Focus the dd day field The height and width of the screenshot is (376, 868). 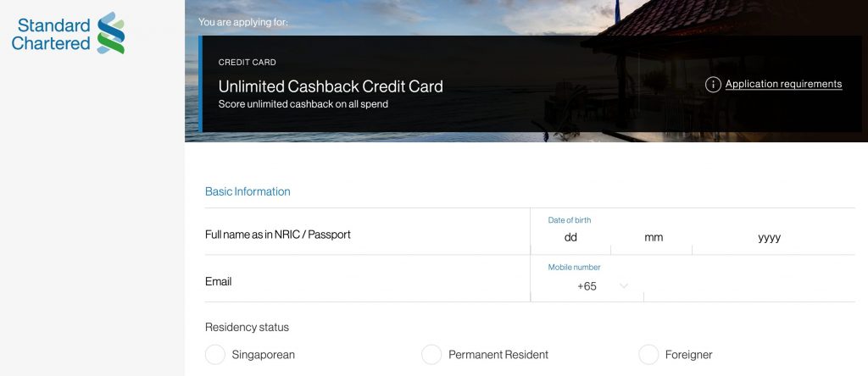tap(570, 238)
